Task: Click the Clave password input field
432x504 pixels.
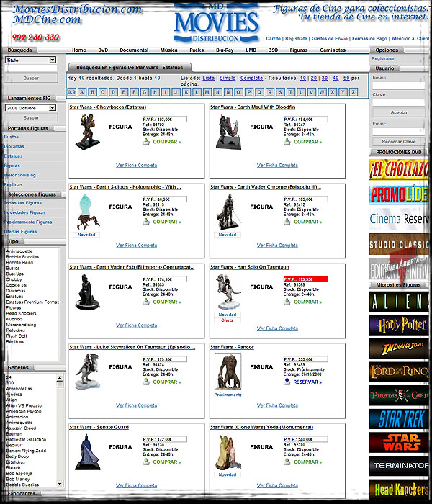Action: [399, 102]
